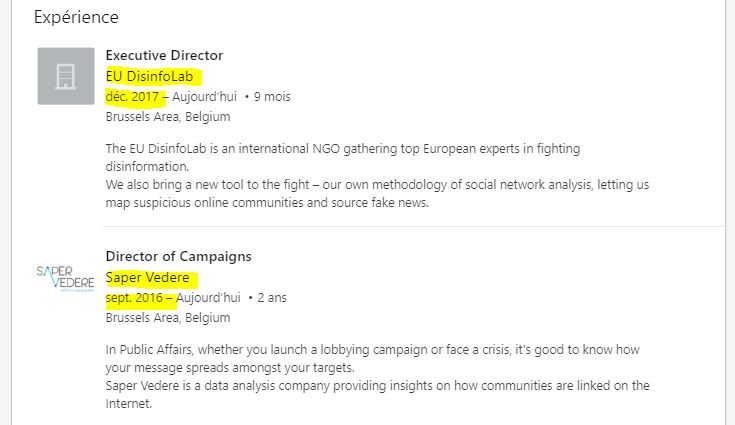
Task: Open the highlighted Saper Vedere company name
Action: point(147,277)
